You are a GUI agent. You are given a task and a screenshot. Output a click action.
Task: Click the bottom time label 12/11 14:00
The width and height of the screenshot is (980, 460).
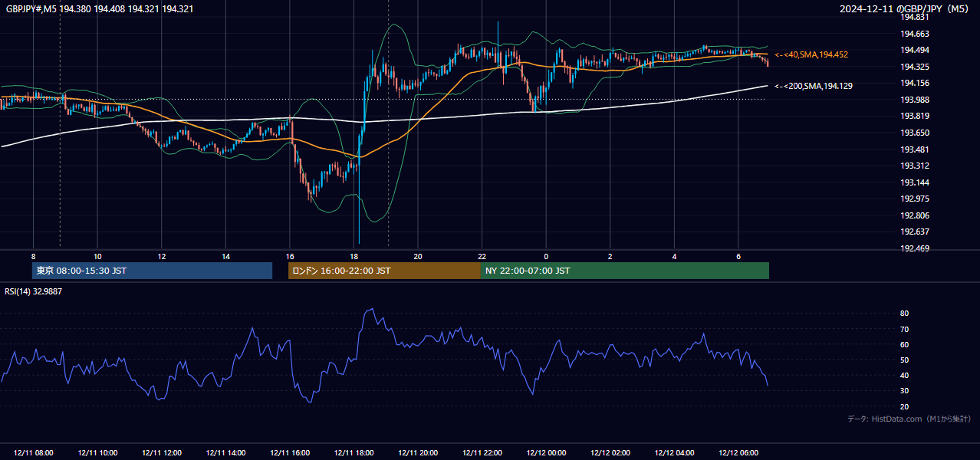(x=225, y=453)
